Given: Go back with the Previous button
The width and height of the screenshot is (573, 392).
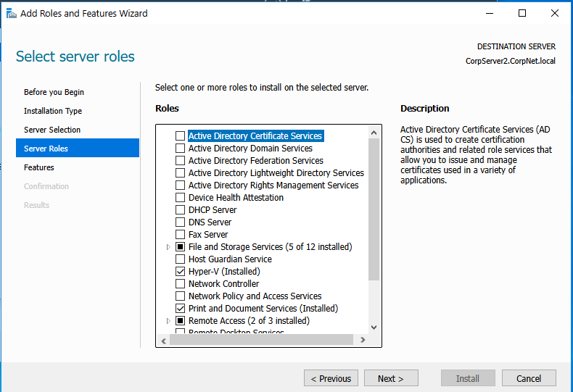Looking at the screenshot, I should 331,378.
